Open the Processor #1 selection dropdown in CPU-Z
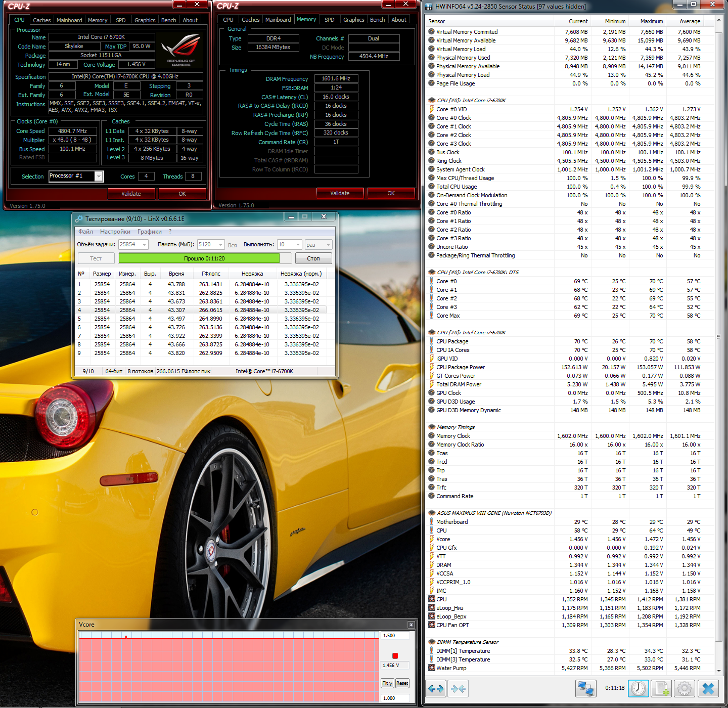 [99, 176]
